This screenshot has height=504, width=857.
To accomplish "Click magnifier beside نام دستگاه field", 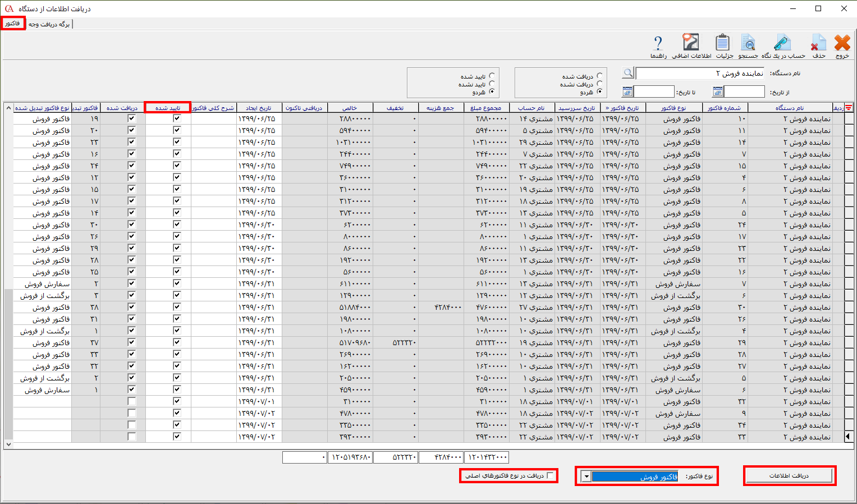I will pos(628,73).
